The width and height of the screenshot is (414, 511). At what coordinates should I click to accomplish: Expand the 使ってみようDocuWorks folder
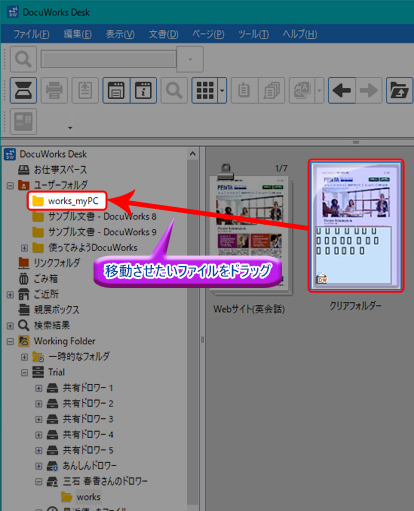click(24, 248)
